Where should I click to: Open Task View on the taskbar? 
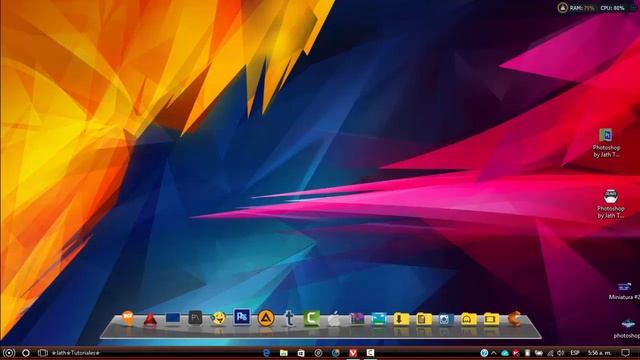(42, 353)
